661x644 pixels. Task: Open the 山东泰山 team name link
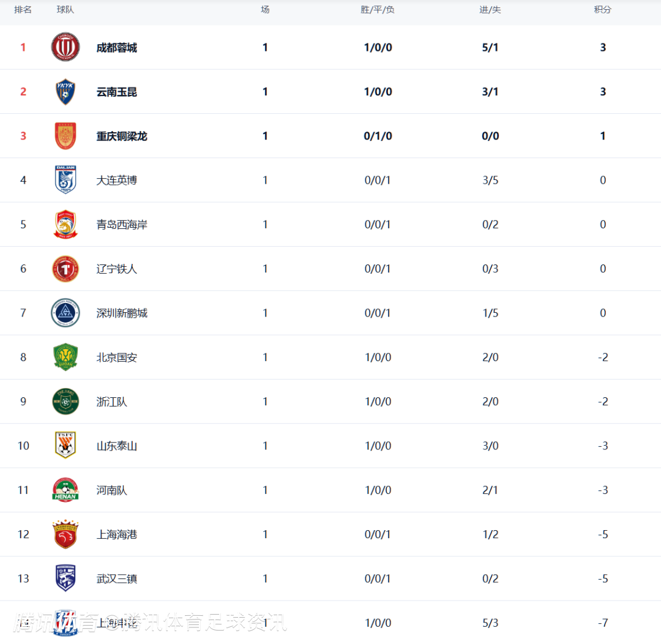[116, 446]
